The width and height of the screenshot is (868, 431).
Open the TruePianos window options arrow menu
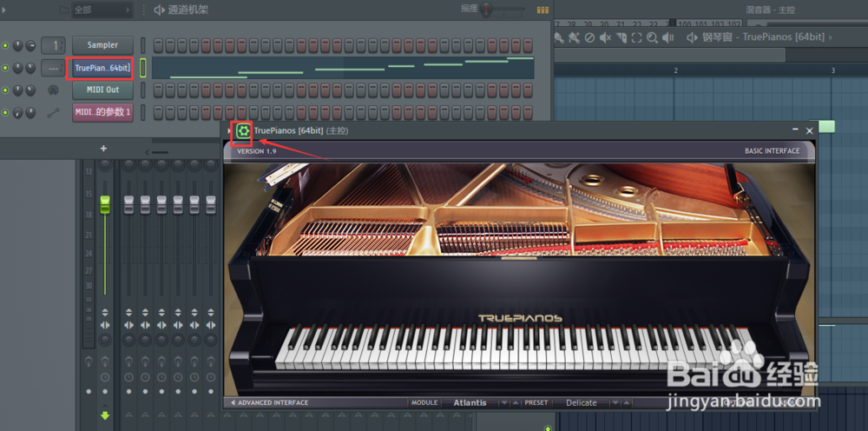click(229, 130)
